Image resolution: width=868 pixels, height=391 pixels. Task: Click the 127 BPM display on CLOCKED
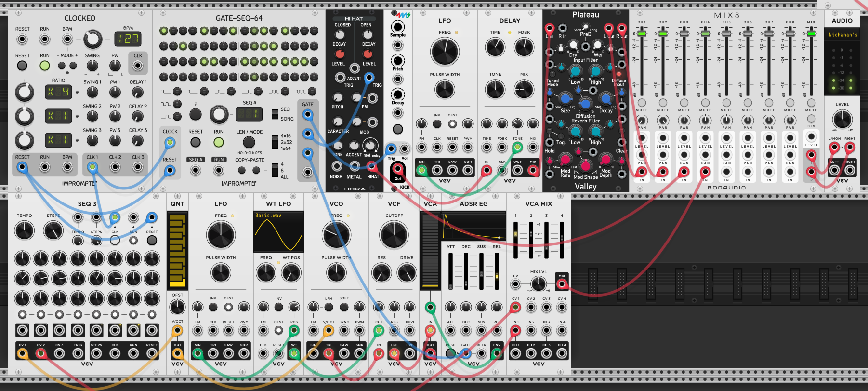coord(128,39)
